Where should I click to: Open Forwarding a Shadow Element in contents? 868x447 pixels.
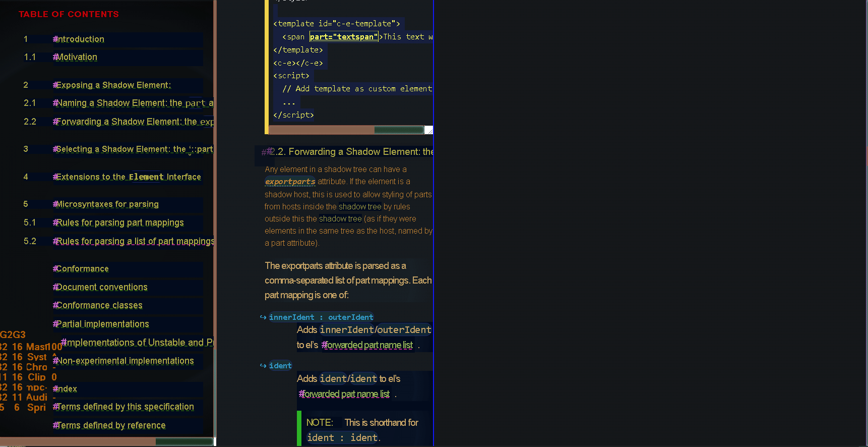pos(133,122)
